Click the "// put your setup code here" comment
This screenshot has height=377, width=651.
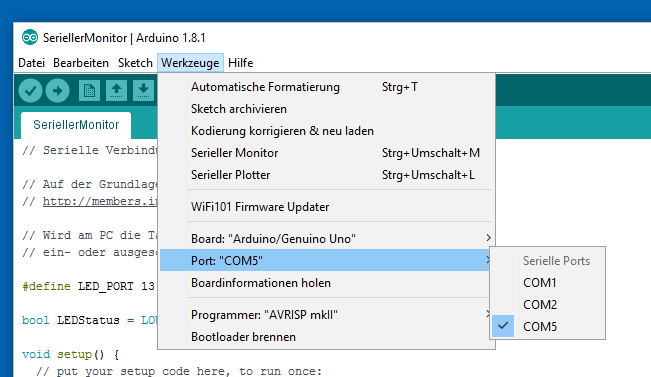pos(179,371)
